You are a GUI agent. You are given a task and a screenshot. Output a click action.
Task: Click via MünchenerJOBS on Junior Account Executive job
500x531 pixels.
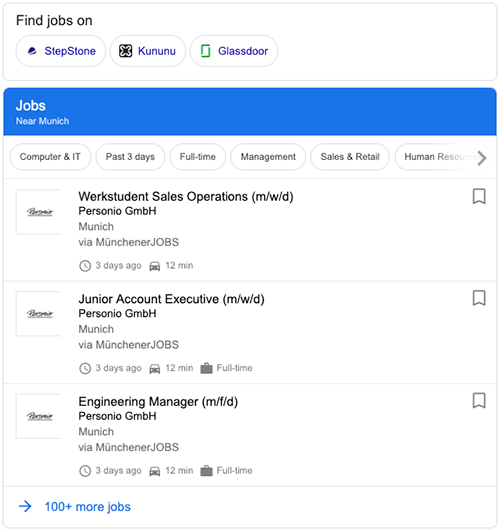pos(128,345)
